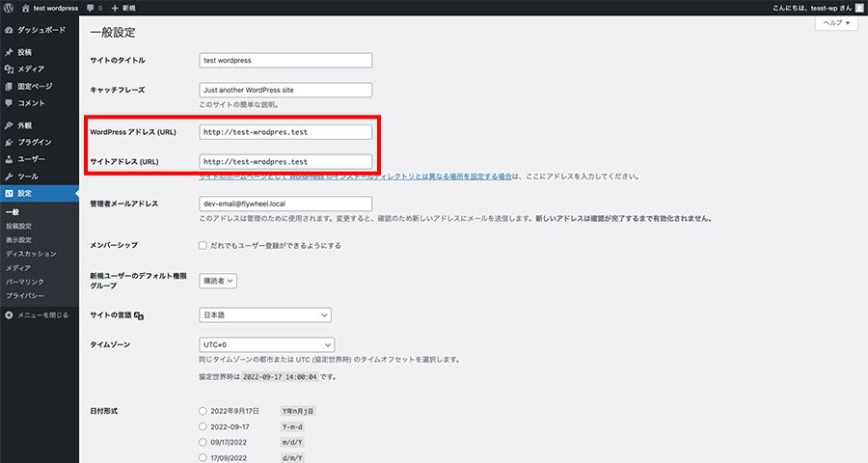This screenshot has height=463, width=868.
Task: Open the default user role dropdown
Action: (217, 281)
